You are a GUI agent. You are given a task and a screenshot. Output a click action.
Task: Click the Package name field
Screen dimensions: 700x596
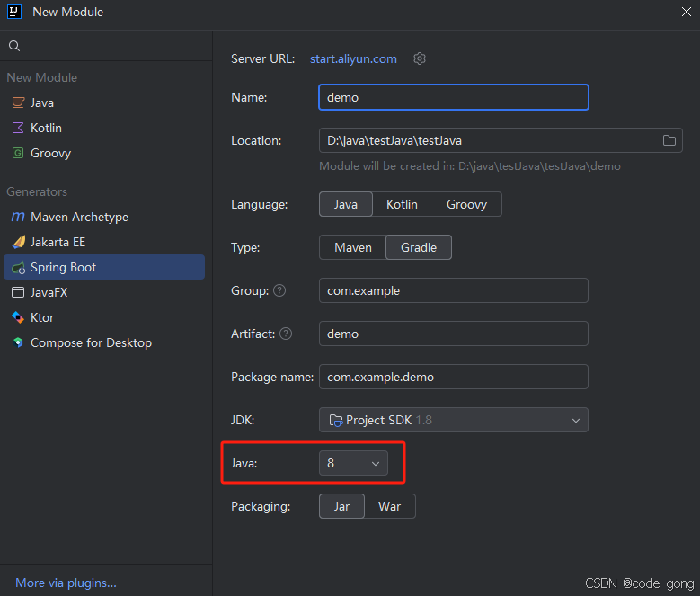[x=454, y=377]
